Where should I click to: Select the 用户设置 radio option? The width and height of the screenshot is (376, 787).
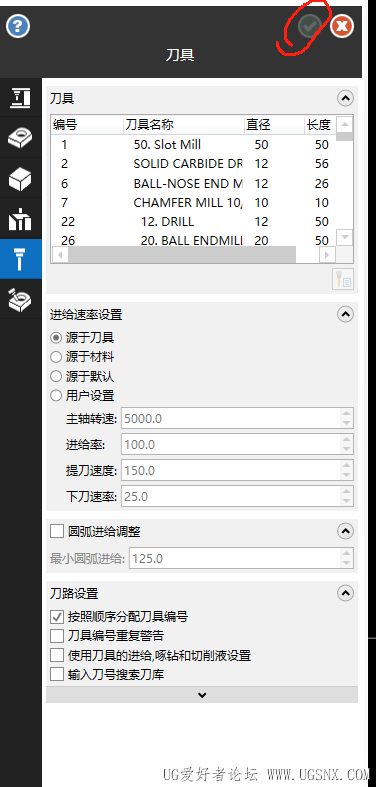pos(56,396)
